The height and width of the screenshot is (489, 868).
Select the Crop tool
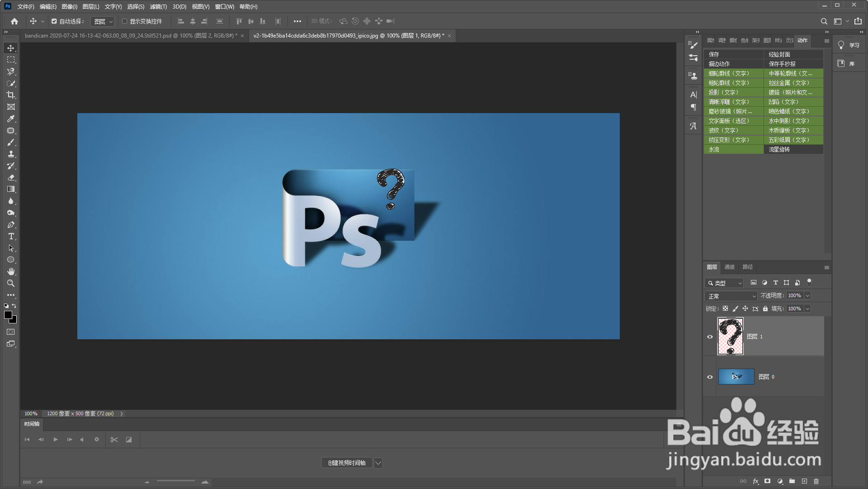pos(11,95)
